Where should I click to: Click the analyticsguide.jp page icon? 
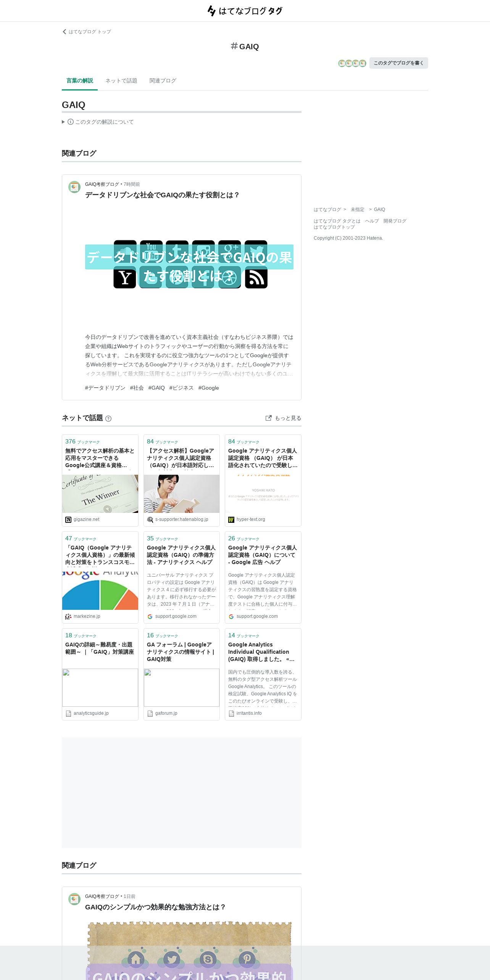[68, 714]
